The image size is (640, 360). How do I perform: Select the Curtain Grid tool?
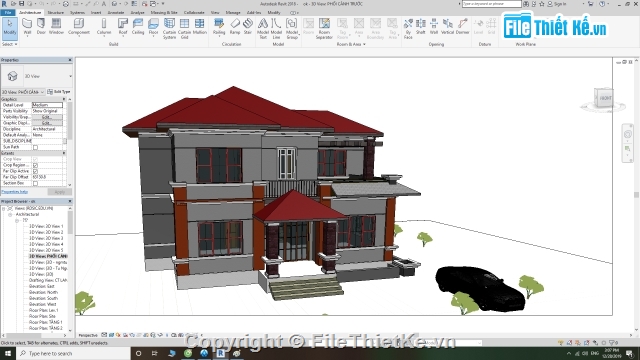point(184,29)
